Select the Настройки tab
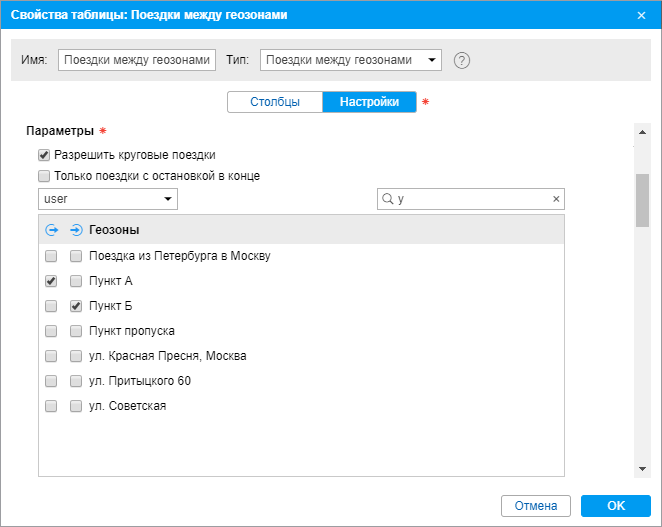The width and height of the screenshot is (662, 527). (x=369, y=102)
